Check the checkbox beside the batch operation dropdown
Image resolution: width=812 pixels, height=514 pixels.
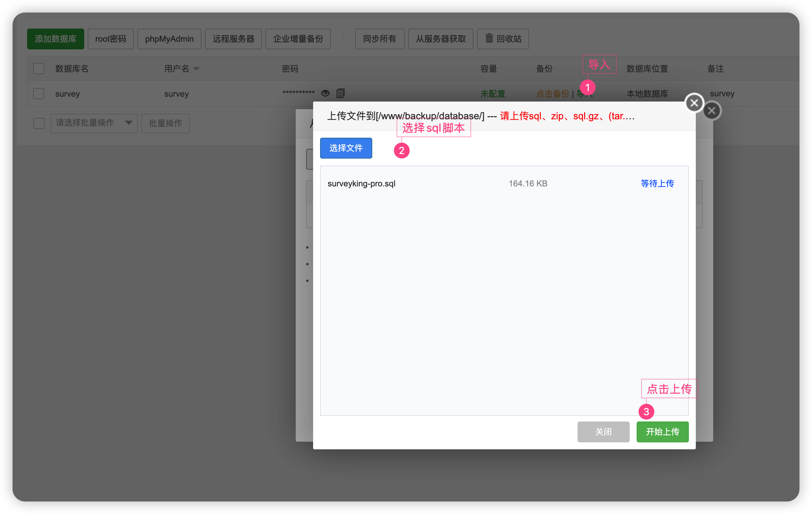point(39,123)
